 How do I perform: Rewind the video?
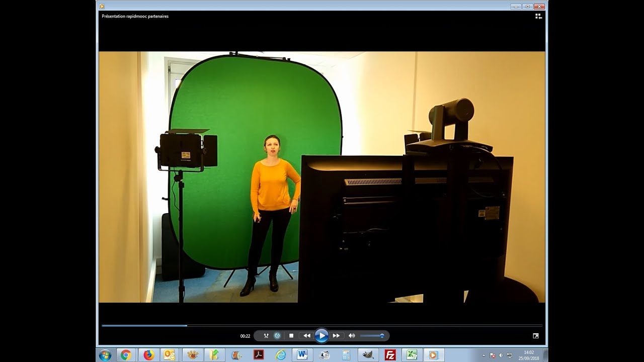pos(307,336)
